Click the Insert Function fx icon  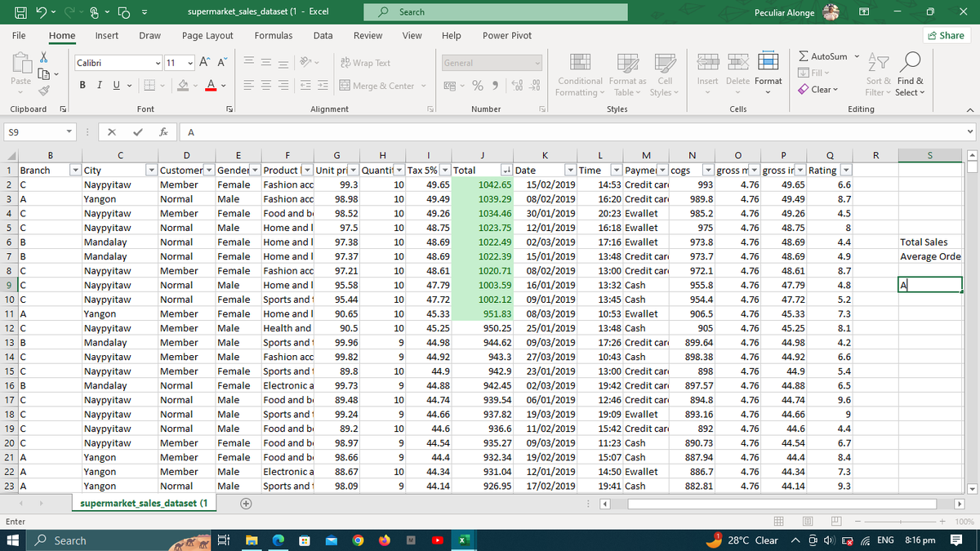[x=163, y=131]
